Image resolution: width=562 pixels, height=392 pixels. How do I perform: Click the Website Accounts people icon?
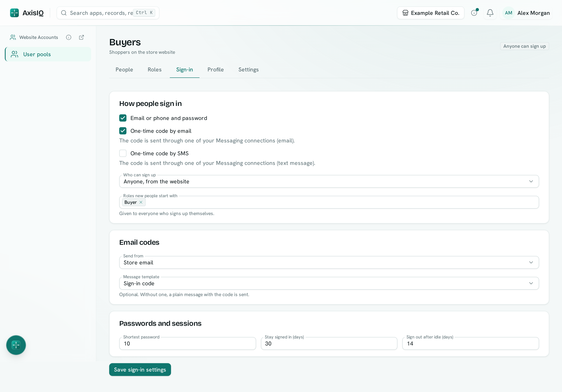pyautogui.click(x=13, y=37)
